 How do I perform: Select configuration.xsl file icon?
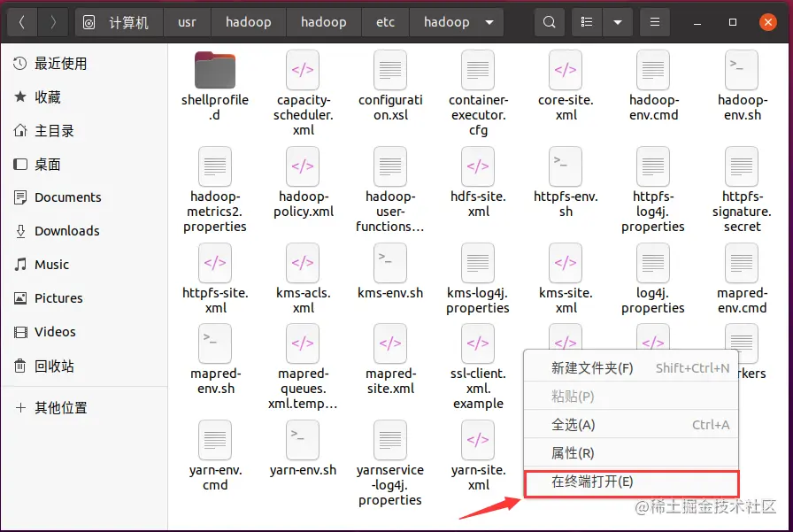(x=390, y=70)
